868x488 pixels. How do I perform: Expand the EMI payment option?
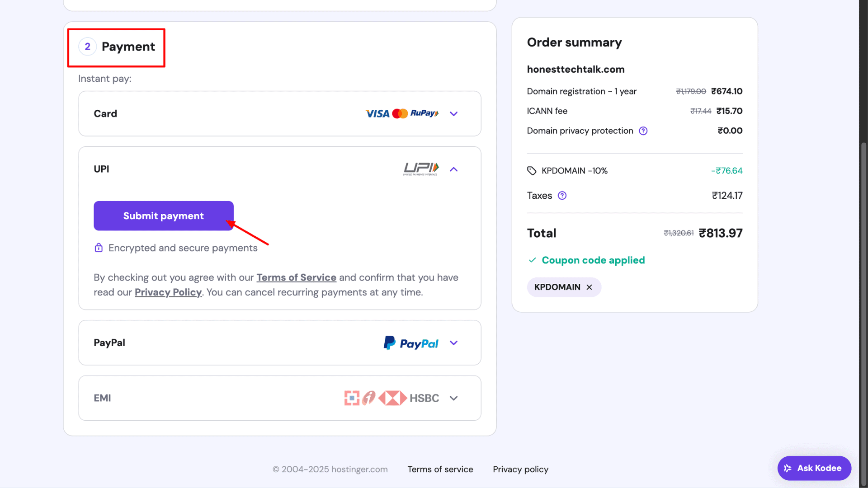453,398
